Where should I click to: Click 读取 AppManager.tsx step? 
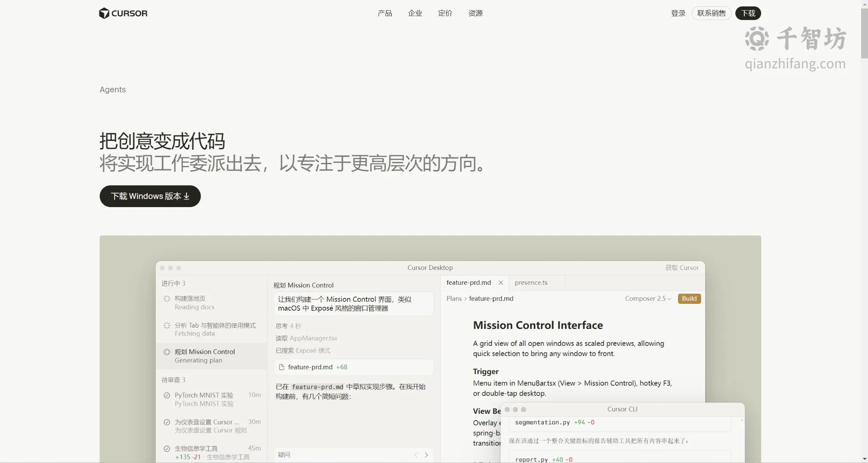click(306, 338)
